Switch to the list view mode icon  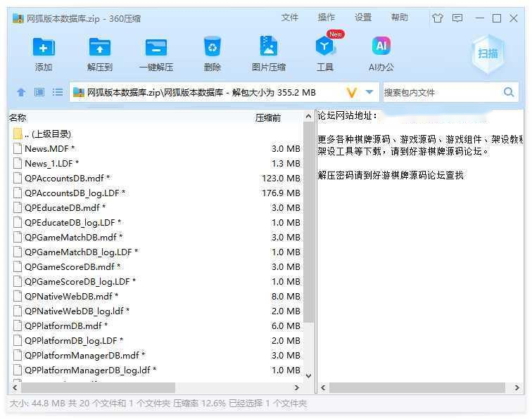tap(58, 92)
